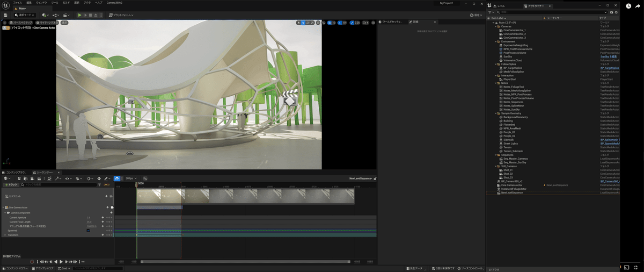Open the NewLevelSequence breadcrumb dropdown
The width and height of the screenshot is (644, 272).
(x=361, y=178)
